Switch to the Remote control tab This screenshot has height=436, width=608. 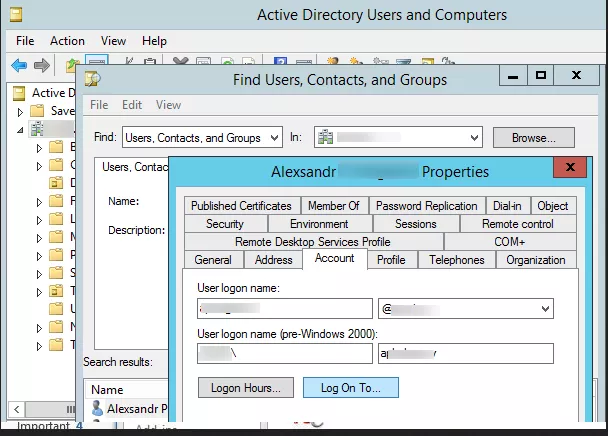pyautogui.click(x=518, y=224)
